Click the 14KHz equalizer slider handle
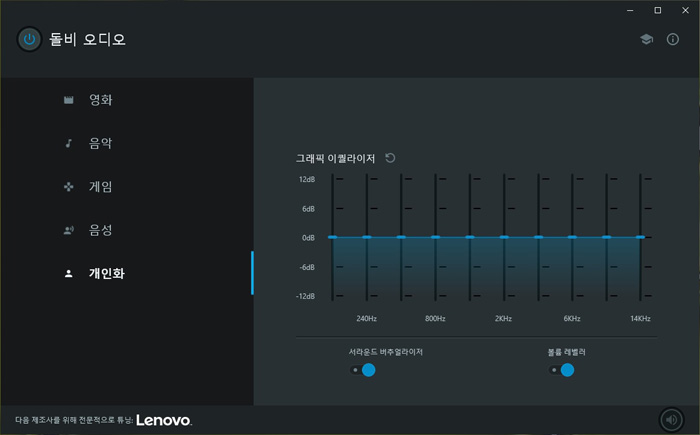700x435 pixels. pyautogui.click(x=640, y=237)
